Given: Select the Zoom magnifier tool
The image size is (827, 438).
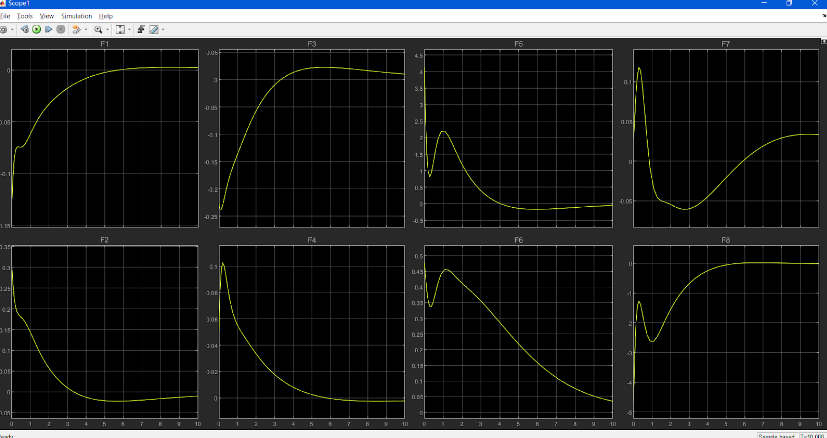Looking at the screenshot, I should (x=98, y=30).
